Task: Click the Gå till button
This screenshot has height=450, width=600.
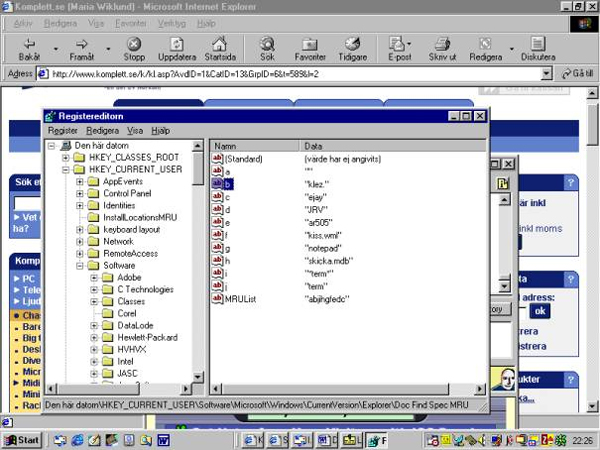Action: [x=577, y=73]
